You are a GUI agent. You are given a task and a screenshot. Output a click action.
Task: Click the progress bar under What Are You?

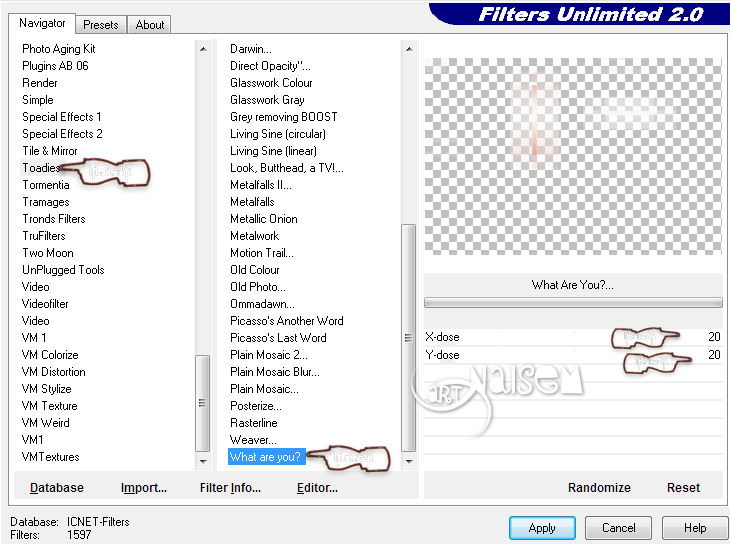[573, 303]
